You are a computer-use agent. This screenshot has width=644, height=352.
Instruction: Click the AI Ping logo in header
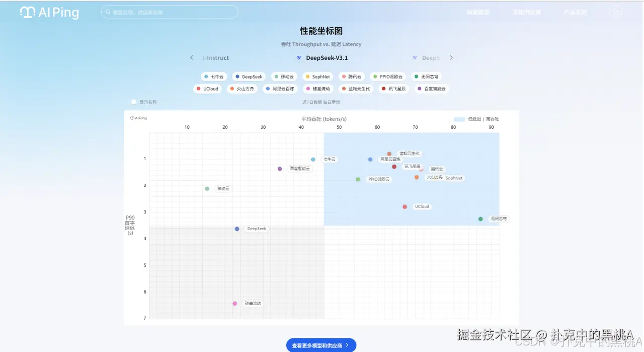[x=49, y=13]
